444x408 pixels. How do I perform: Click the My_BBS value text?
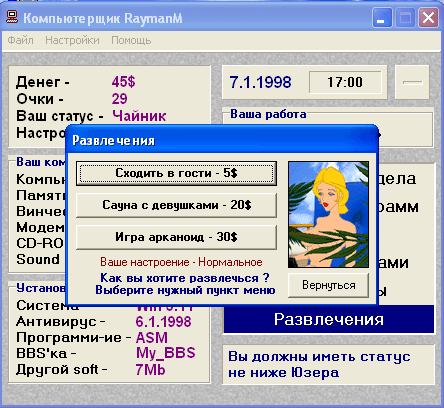166,353
